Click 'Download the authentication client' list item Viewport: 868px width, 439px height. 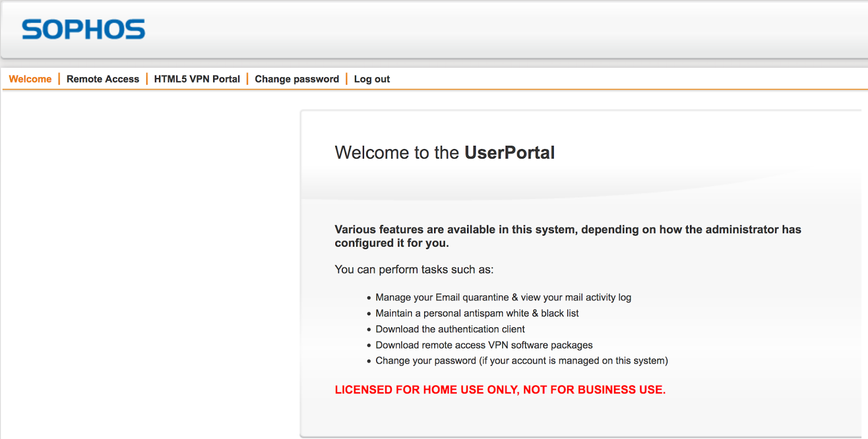[450, 329]
